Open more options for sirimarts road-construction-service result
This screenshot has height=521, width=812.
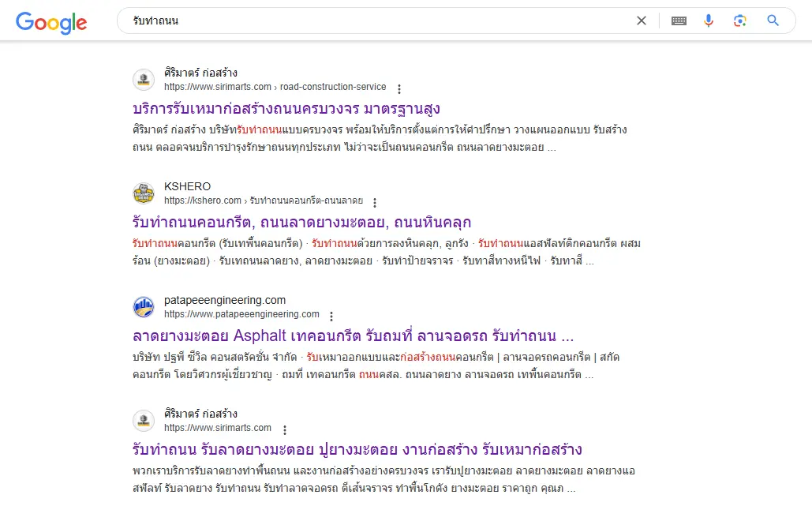399,89
